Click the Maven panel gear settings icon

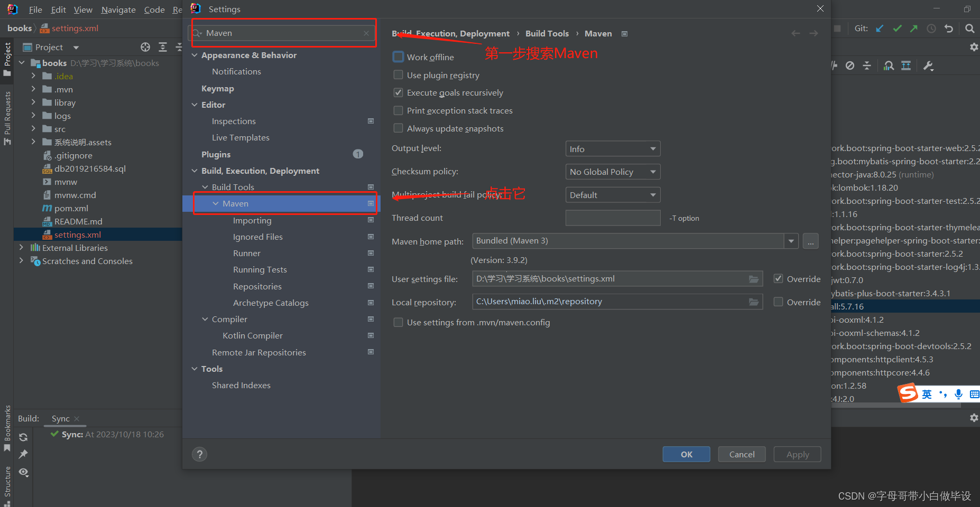pos(974,47)
